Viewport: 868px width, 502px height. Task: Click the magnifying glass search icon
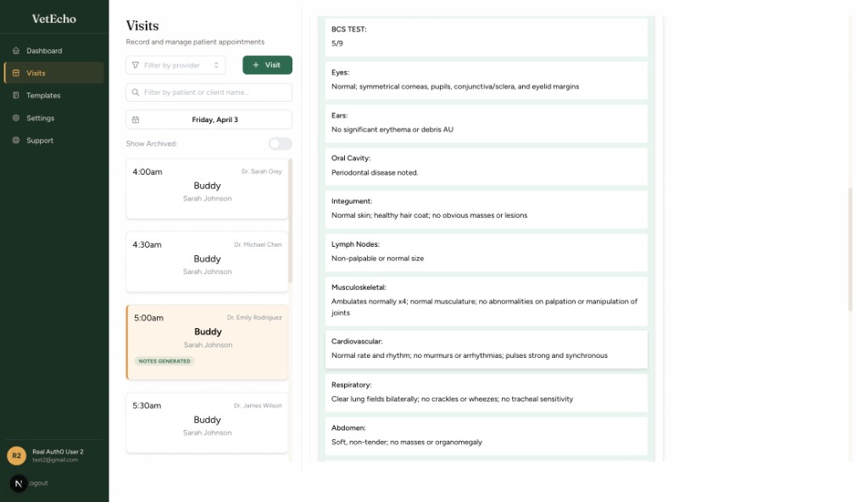136,92
